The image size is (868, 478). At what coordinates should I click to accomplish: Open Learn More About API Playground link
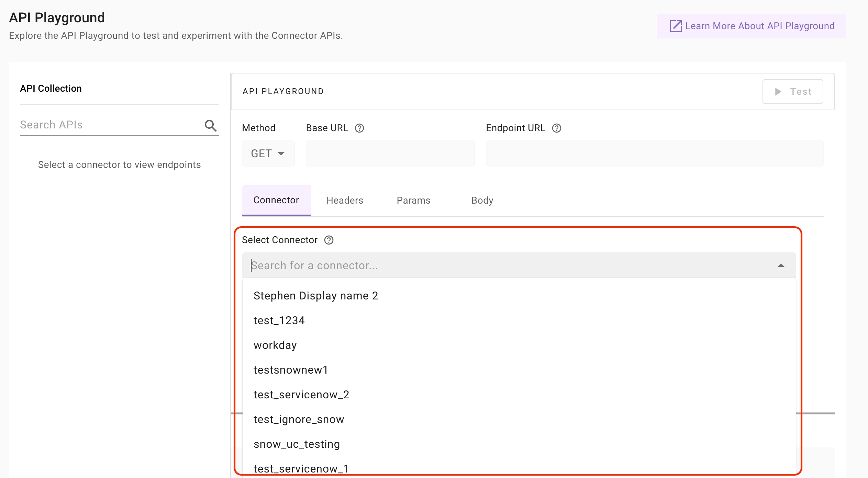tap(759, 26)
